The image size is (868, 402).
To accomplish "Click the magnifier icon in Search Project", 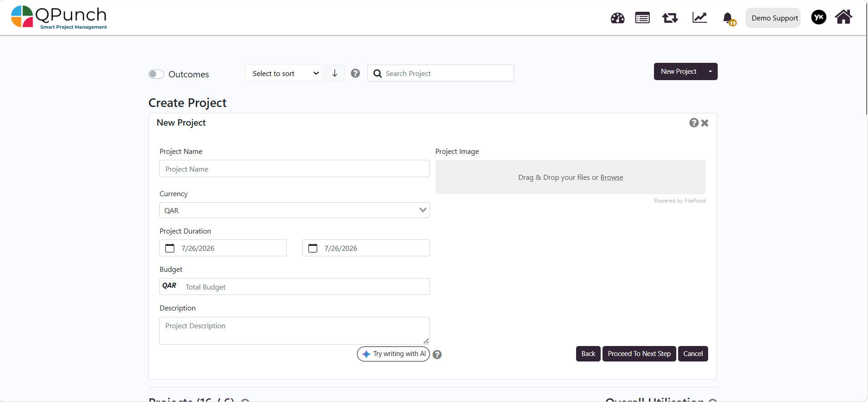I will (378, 74).
